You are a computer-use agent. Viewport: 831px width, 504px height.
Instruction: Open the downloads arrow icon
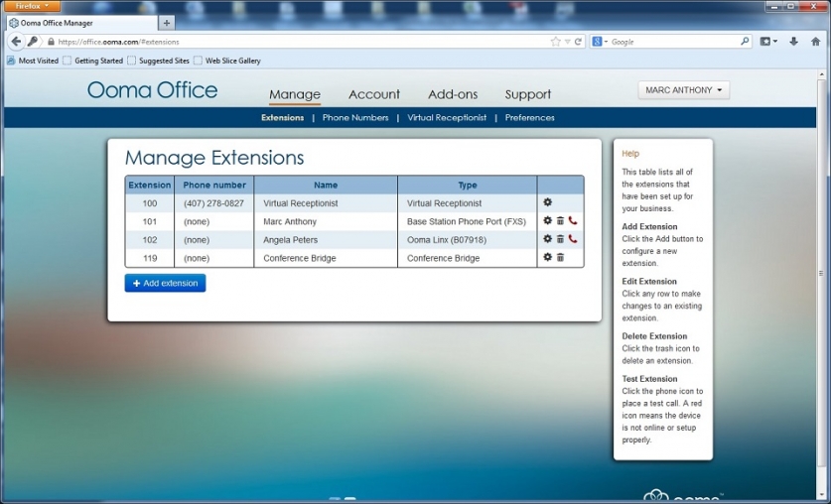pyautogui.click(x=793, y=42)
